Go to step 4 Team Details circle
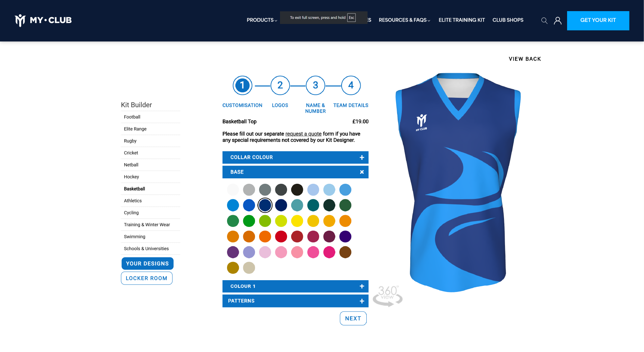The height and width of the screenshot is (352, 644). pos(351,85)
